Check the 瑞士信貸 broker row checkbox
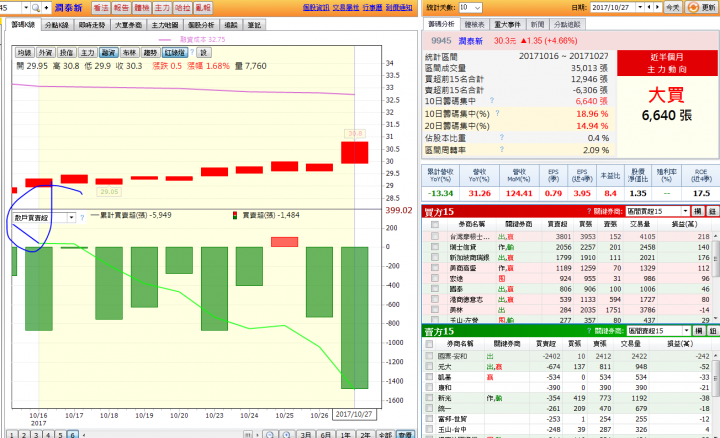720x438 pixels. (435, 247)
